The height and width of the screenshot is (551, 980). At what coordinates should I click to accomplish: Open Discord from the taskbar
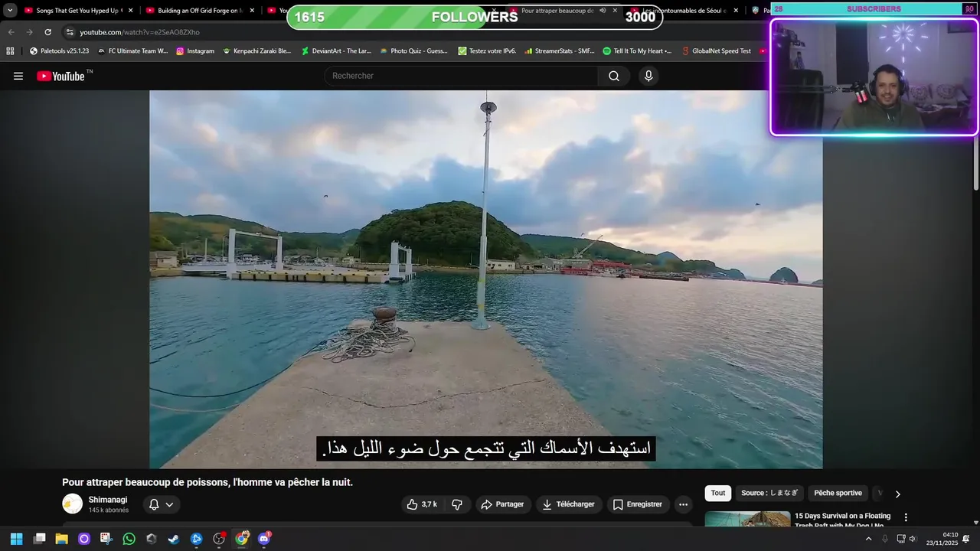pos(264,539)
